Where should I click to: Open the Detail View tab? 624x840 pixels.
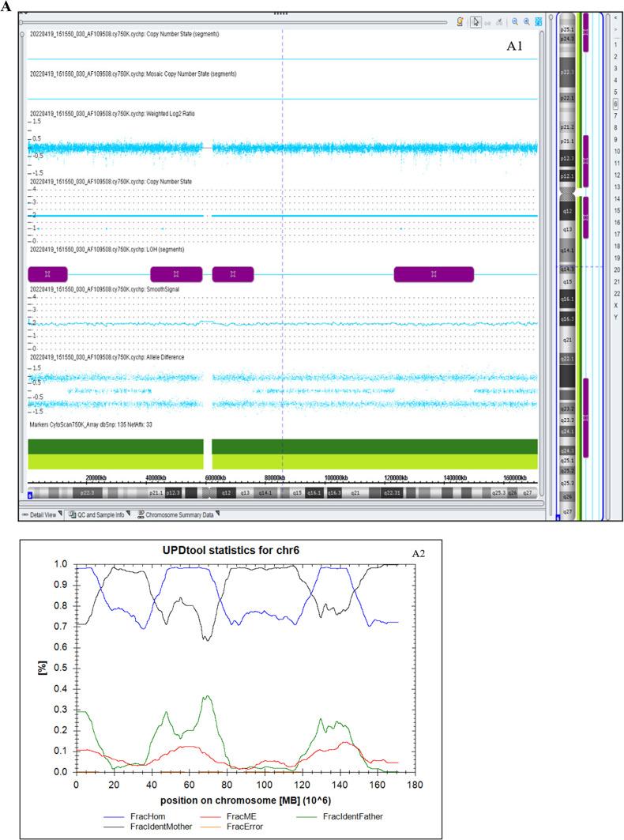(x=43, y=514)
